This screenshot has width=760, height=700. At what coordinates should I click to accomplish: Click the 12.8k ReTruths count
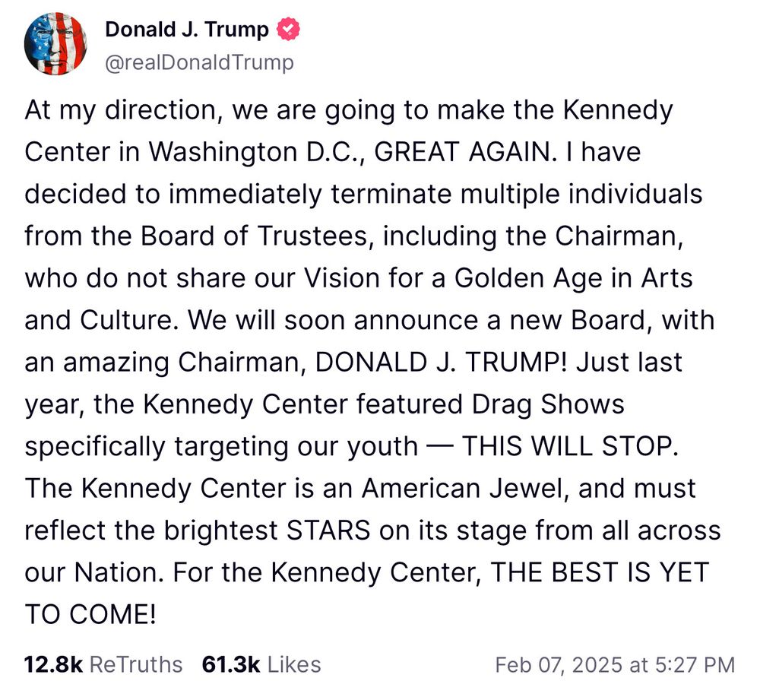[x=53, y=664]
